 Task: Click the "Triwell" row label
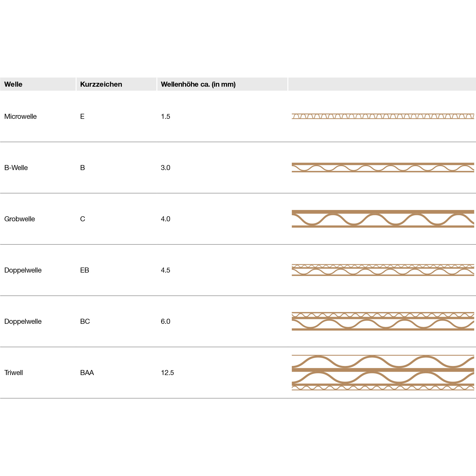(14, 373)
